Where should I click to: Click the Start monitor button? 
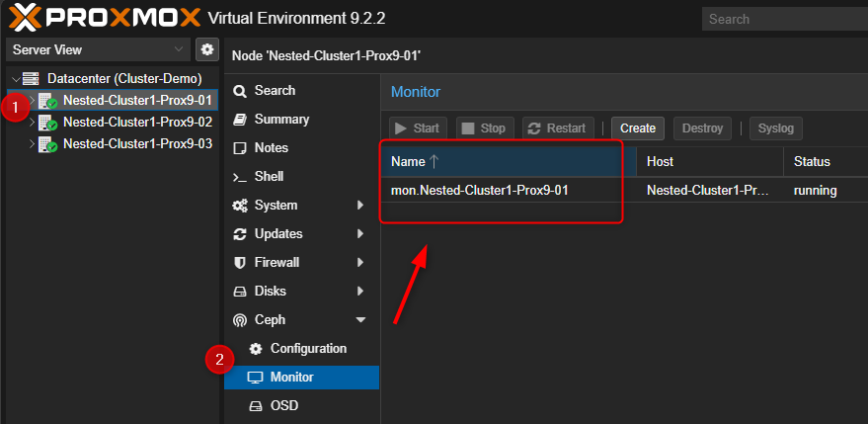click(x=419, y=128)
